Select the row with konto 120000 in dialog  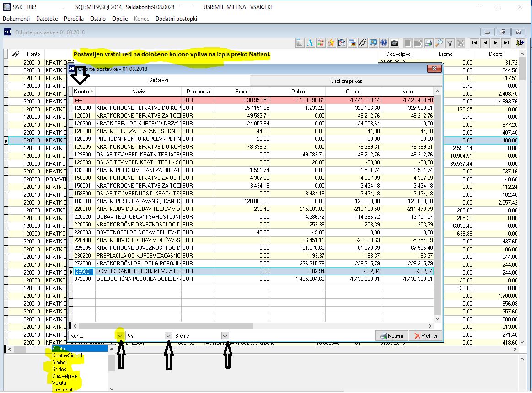(x=253, y=108)
